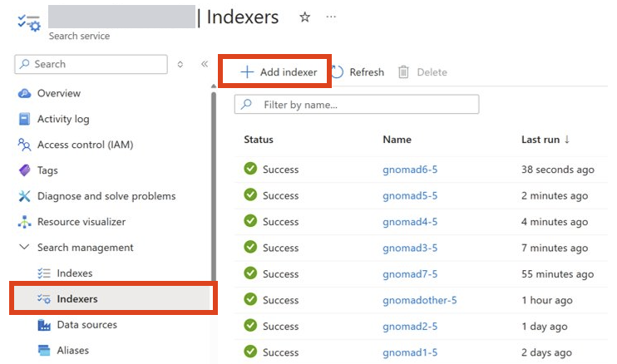
Task: Sort by the Last run column arrow
Action: tap(567, 139)
